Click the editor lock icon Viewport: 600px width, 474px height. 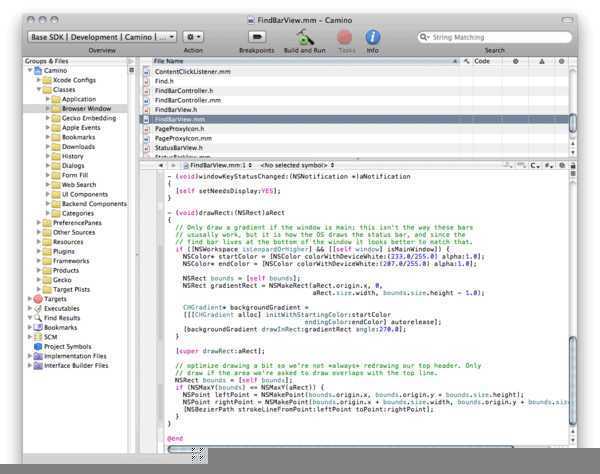(x=572, y=166)
